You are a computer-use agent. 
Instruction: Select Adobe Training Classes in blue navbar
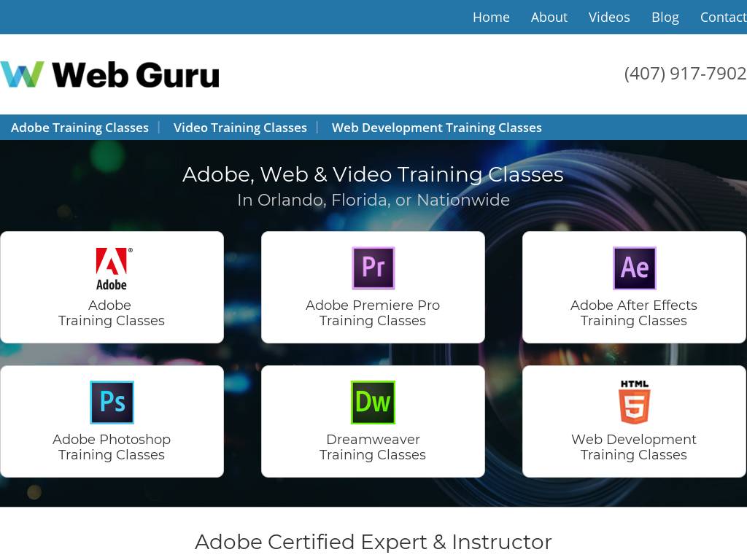point(80,128)
